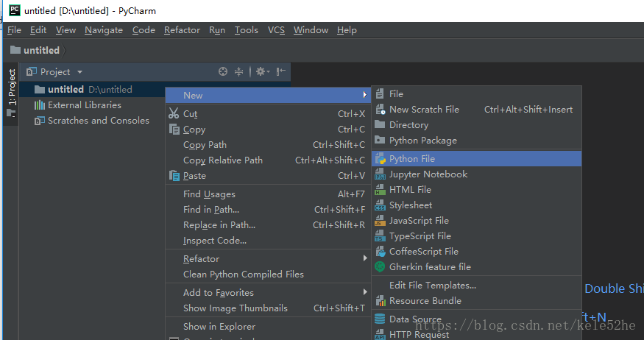Select Inspect Code... in context menu
Image resolution: width=644 pixels, height=340 pixels.
[268, 241]
